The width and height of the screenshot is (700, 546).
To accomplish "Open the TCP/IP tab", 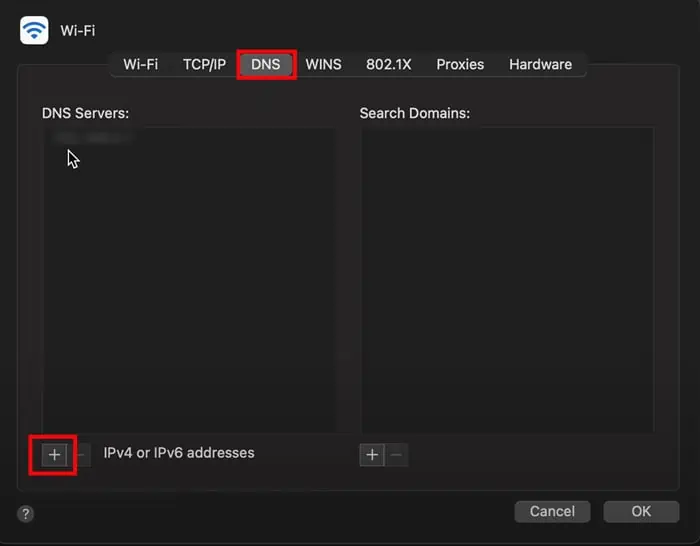I will (204, 64).
